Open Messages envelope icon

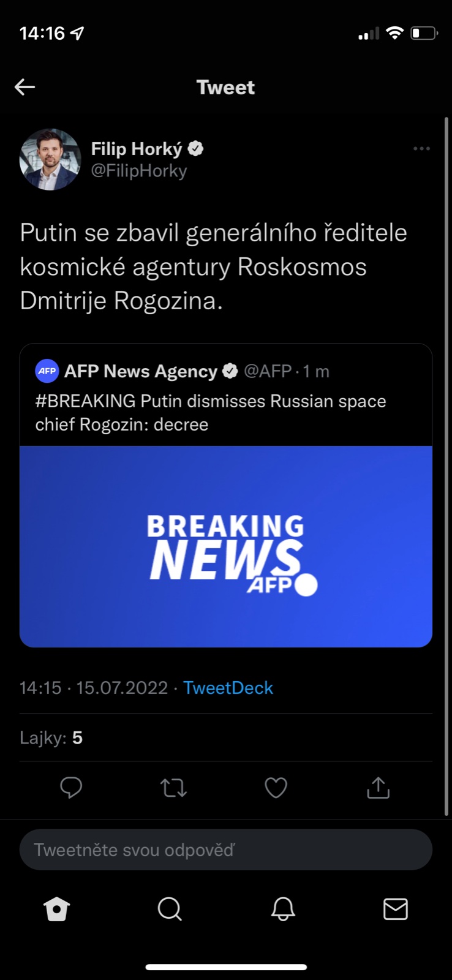396,909
